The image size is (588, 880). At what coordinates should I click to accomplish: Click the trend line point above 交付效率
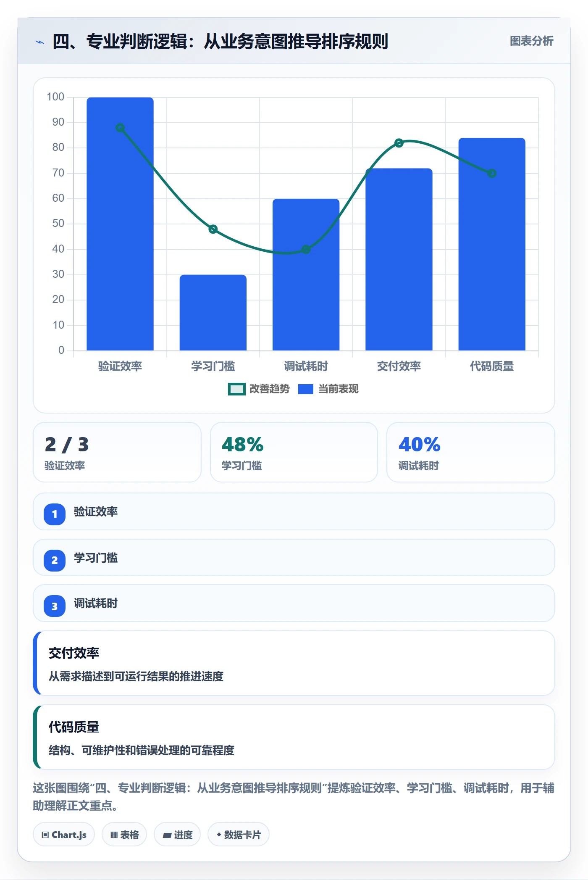coord(399,143)
